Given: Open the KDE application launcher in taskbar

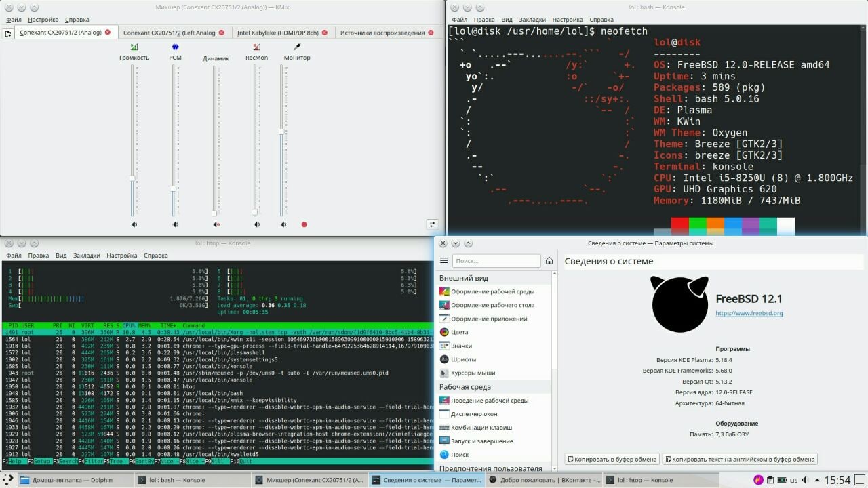Looking at the screenshot, I should pos(7,480).
